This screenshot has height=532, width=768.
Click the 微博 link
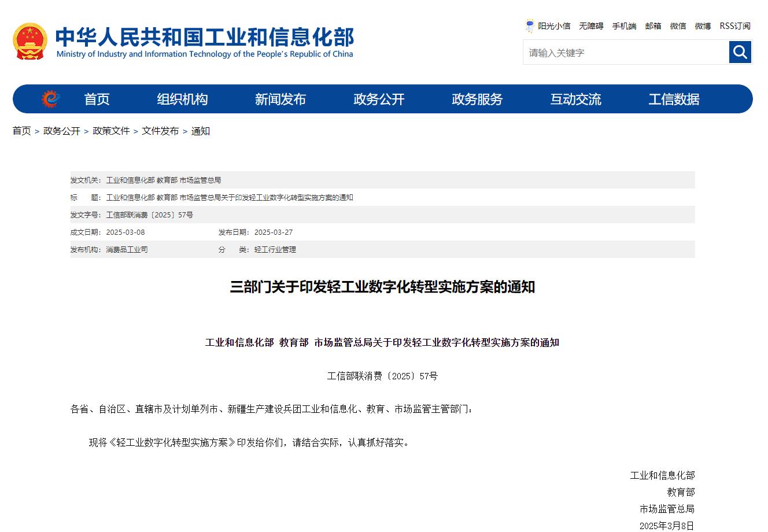point(703,26)
